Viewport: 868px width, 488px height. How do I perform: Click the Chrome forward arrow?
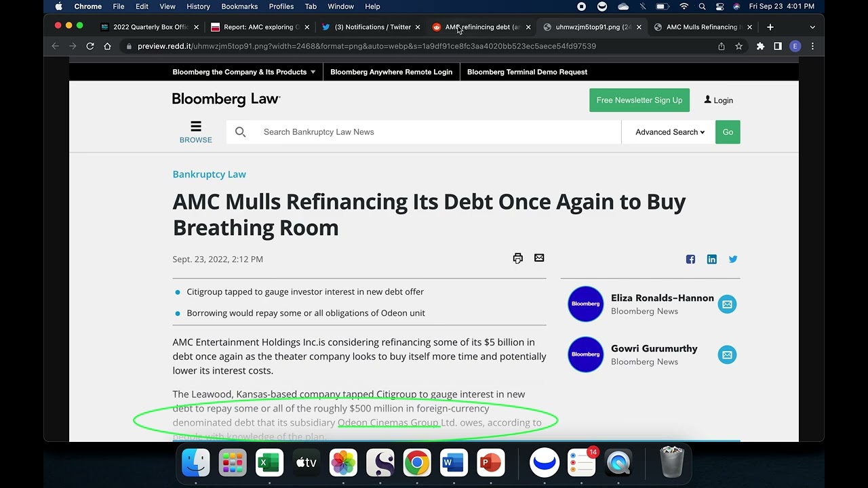pyautogui.click(x=73, y=46)
